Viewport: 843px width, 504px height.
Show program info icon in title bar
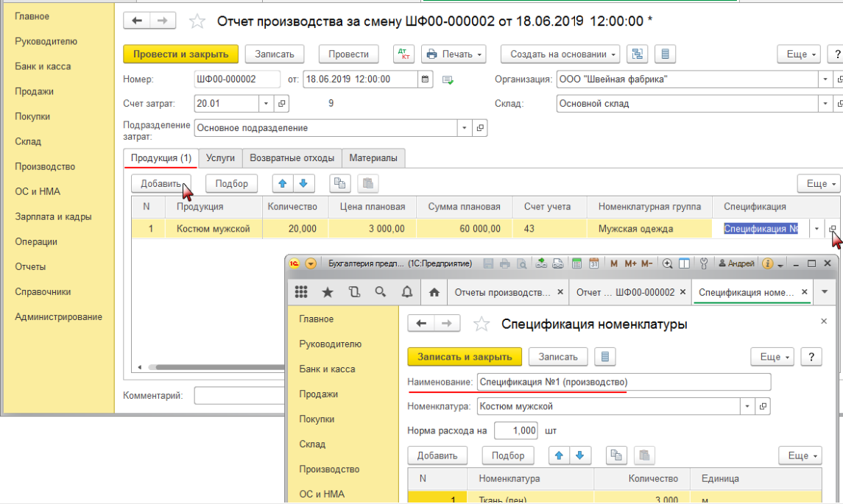[x=768, y=263]
